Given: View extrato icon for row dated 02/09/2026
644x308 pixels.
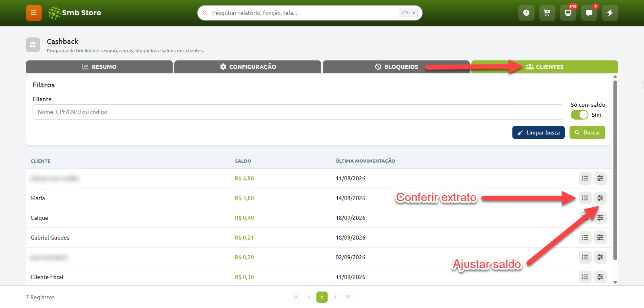Looking at the screenshot, I should [585, 257].
